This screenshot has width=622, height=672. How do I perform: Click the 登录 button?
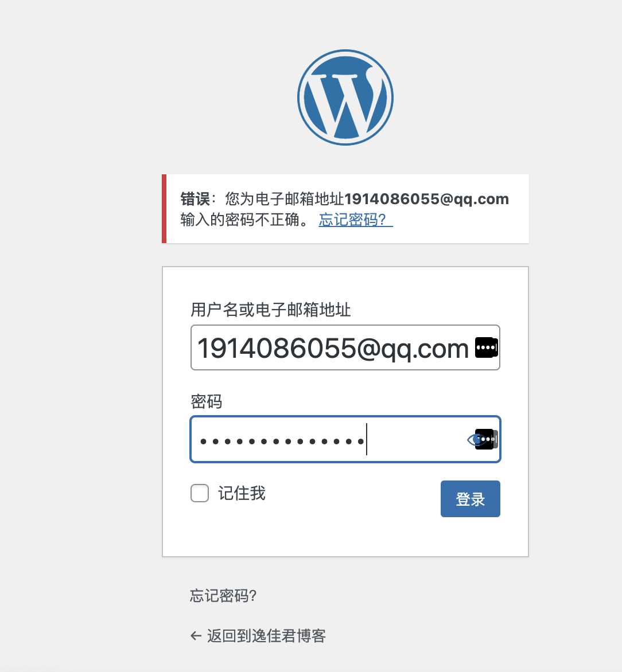[470, 499]
